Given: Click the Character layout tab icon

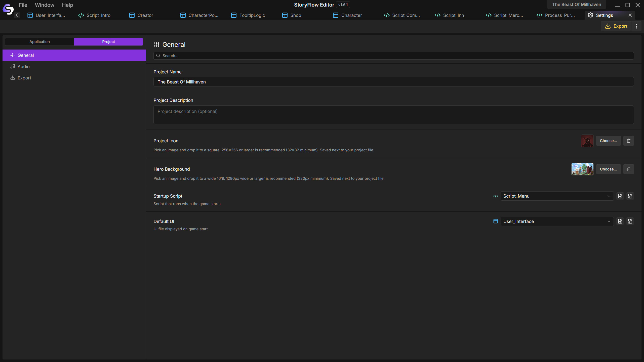Looking at the screenshot, I should tap(336, 15).
